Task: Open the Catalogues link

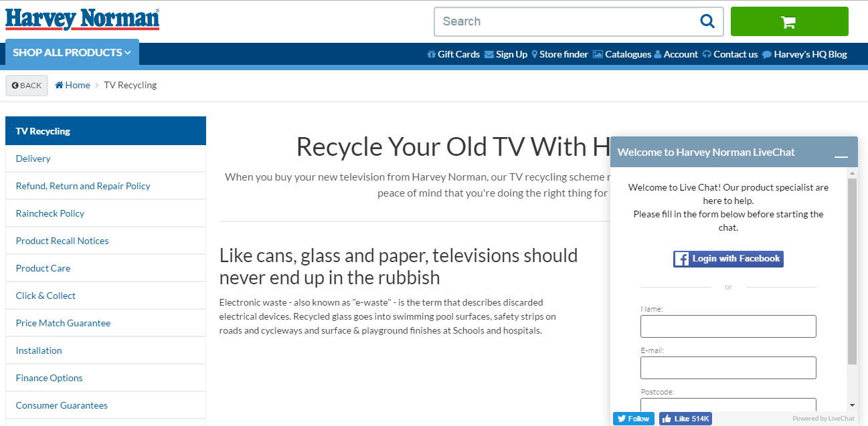Action: click(622, 54)
